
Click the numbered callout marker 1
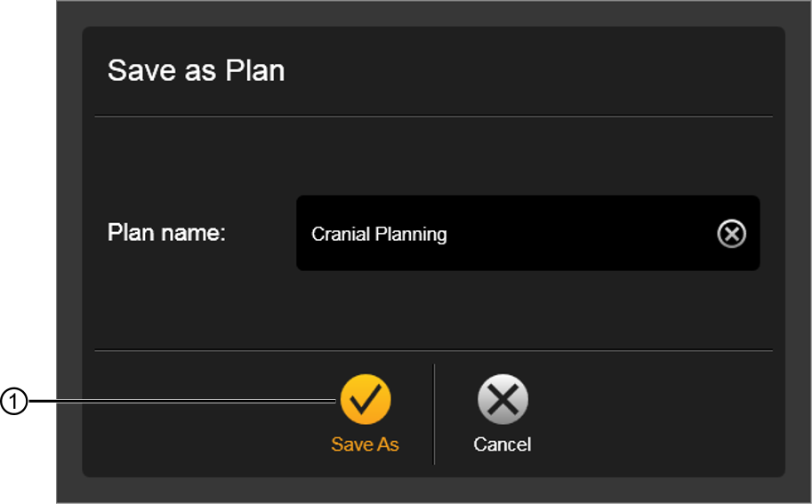click(13, 402)
